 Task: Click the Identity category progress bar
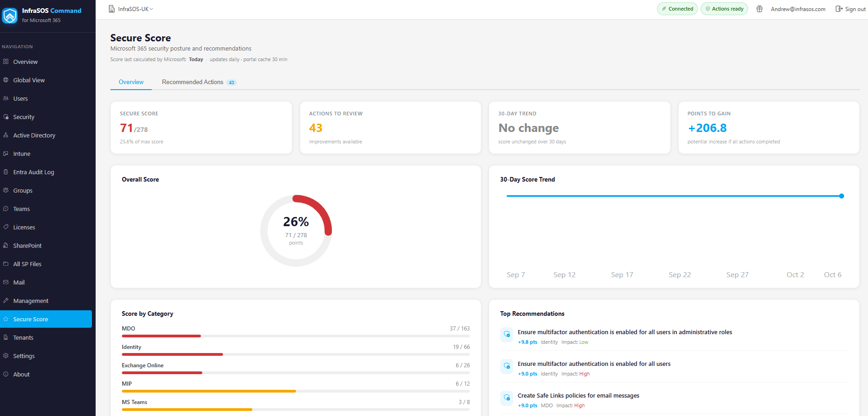pyautogui.click(x=296, y=354)
